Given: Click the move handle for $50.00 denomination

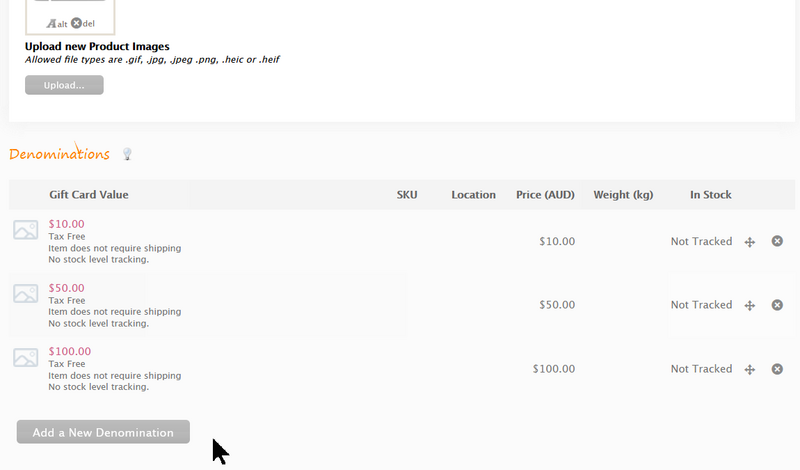Looking at the screenshot, I should 750,305.
